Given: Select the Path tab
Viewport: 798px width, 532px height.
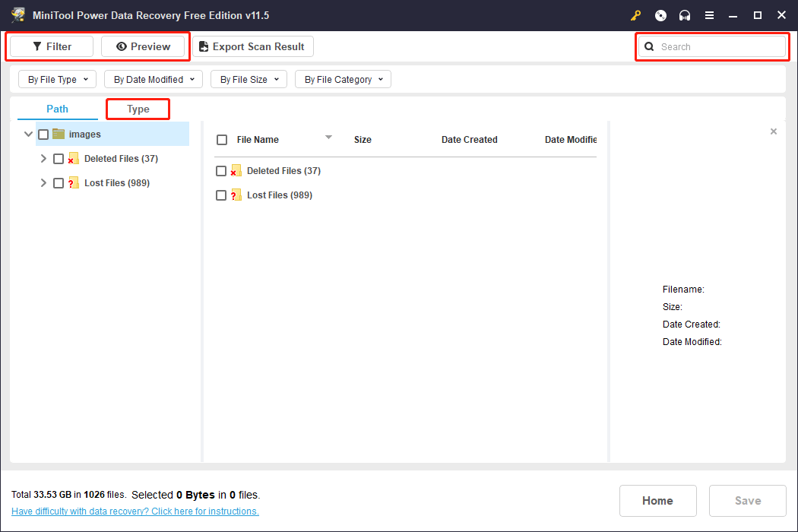Looking at the screenshot, I should click(56, 109).
